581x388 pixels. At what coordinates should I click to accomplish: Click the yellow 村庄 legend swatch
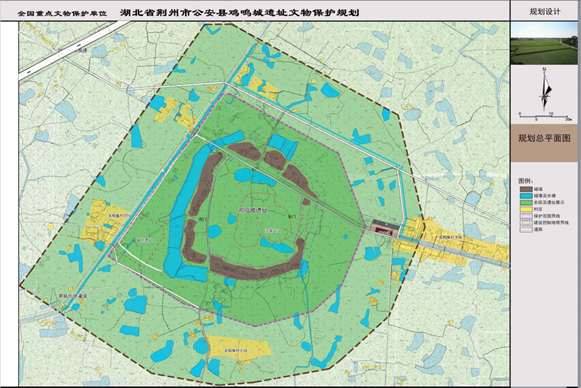point(526,209)
